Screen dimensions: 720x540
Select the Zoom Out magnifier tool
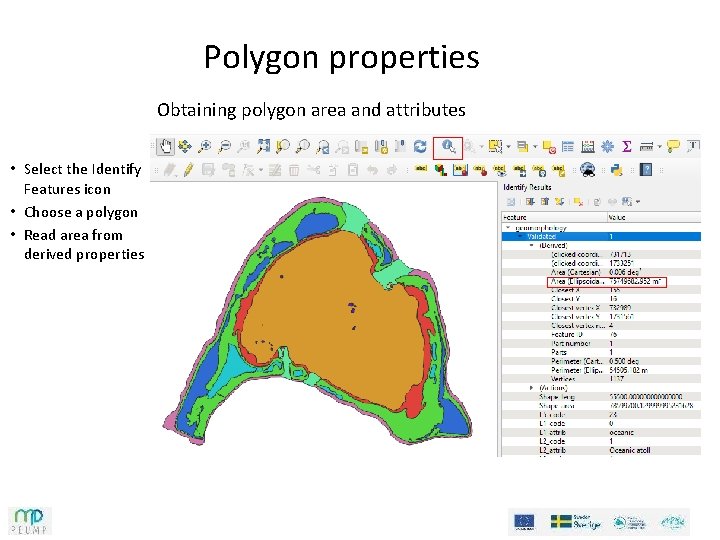point(225,147)
